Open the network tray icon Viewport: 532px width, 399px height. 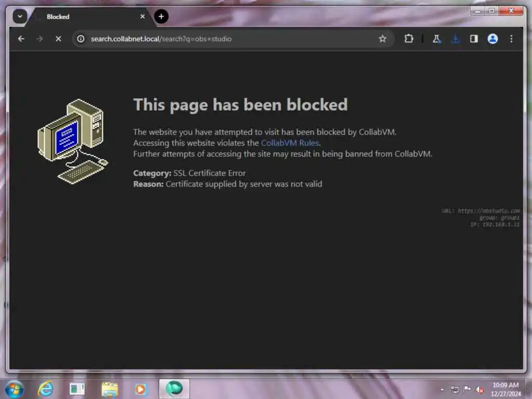click(455, 390)
